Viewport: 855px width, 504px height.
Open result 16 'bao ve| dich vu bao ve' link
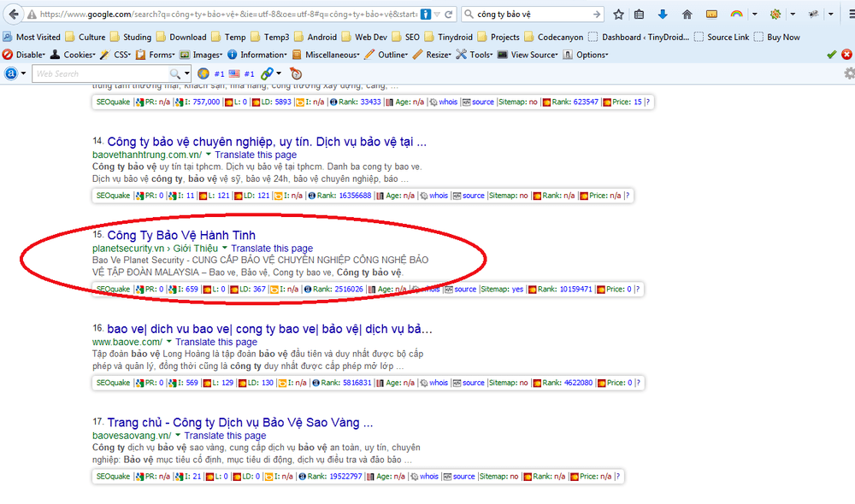point(269,329)
